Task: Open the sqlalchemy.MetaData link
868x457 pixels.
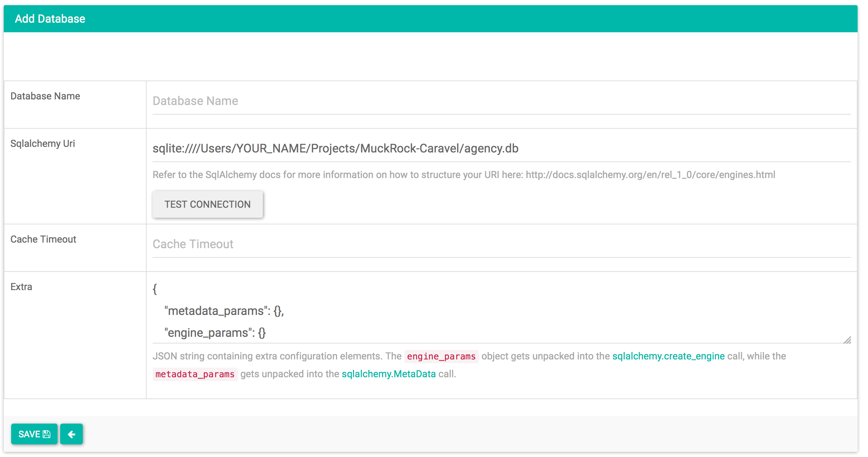Action: (388, 374)
